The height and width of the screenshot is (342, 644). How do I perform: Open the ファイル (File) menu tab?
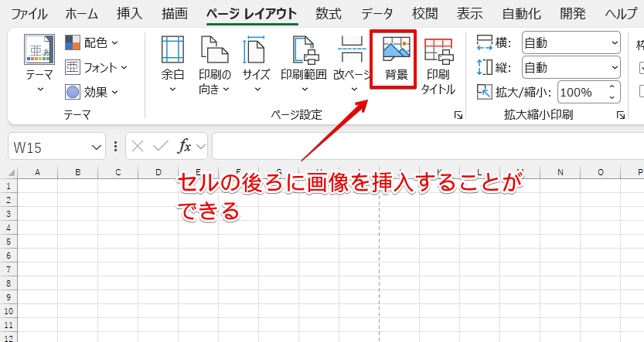click(29, 14)
